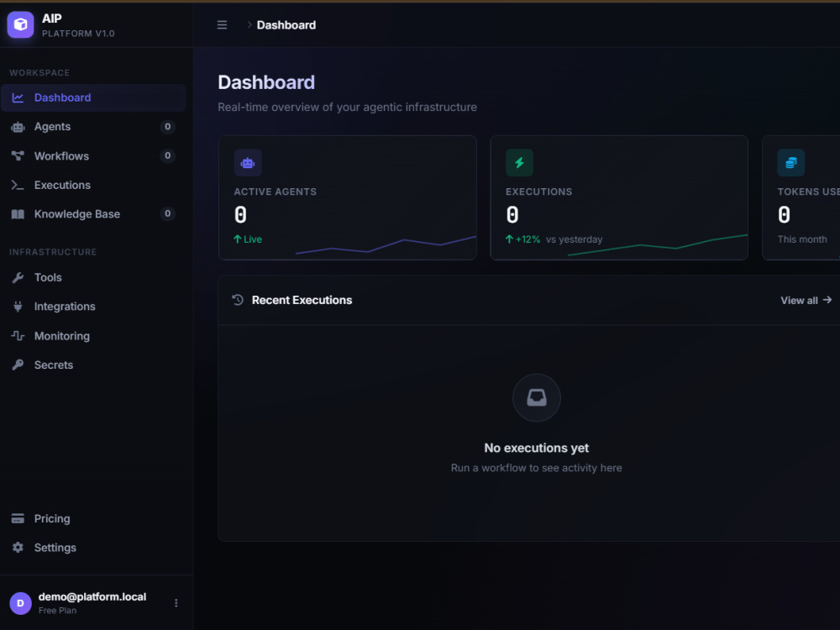Click the Dashboard breadcrumb label

coord(286,25)
